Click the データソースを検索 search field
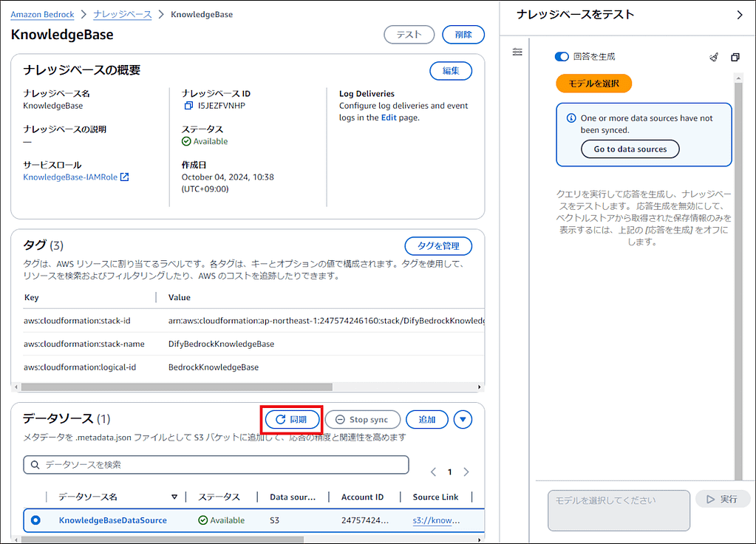 pyautogui.click(x=216, y=465)
